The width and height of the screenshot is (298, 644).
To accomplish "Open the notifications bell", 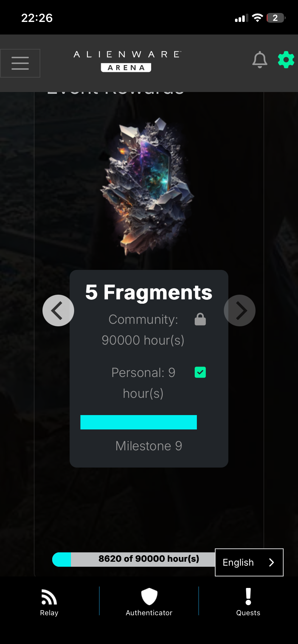I will point(260,60).
